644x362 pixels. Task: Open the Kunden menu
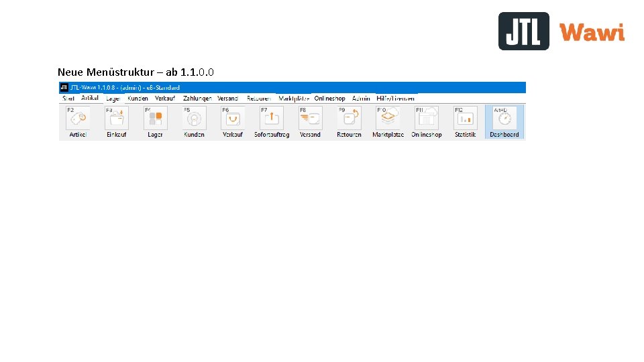click(x=138, y=99)
